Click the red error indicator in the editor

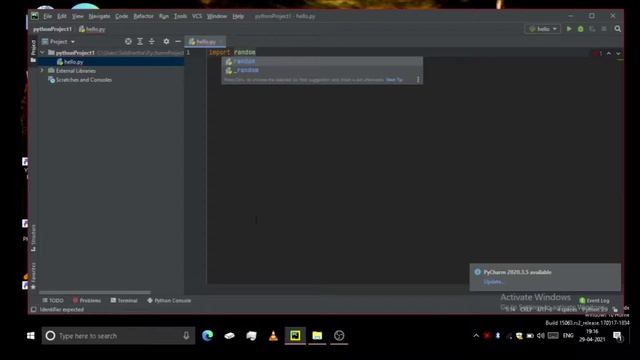(x=597, y=53)
